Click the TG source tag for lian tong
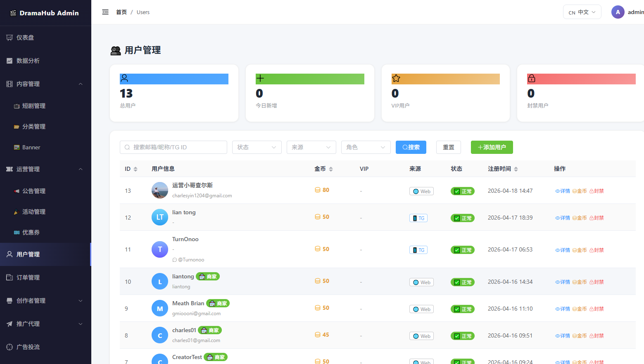This screenshot has width=644, height=364. 418,218
